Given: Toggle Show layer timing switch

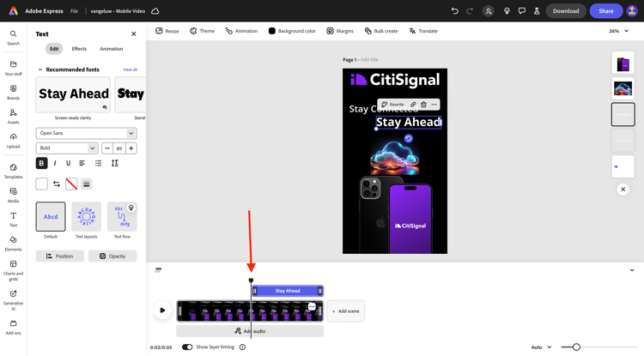Looking at the screenshot, I should point(187,347).
